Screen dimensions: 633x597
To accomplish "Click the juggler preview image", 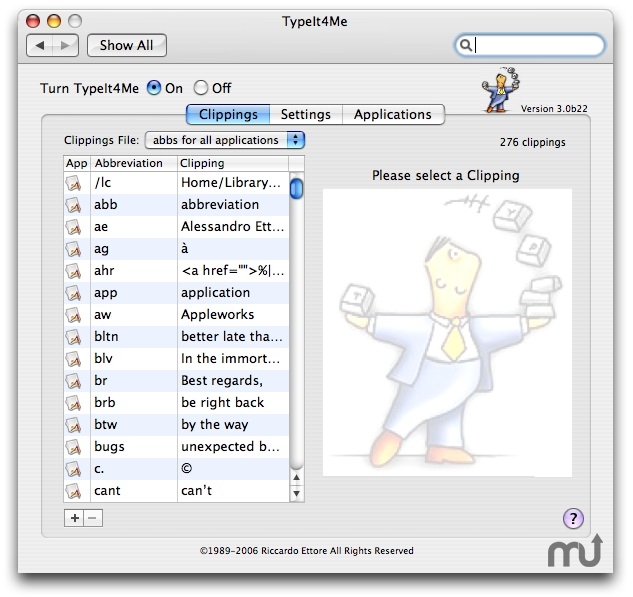I will [x=447, y=333].
